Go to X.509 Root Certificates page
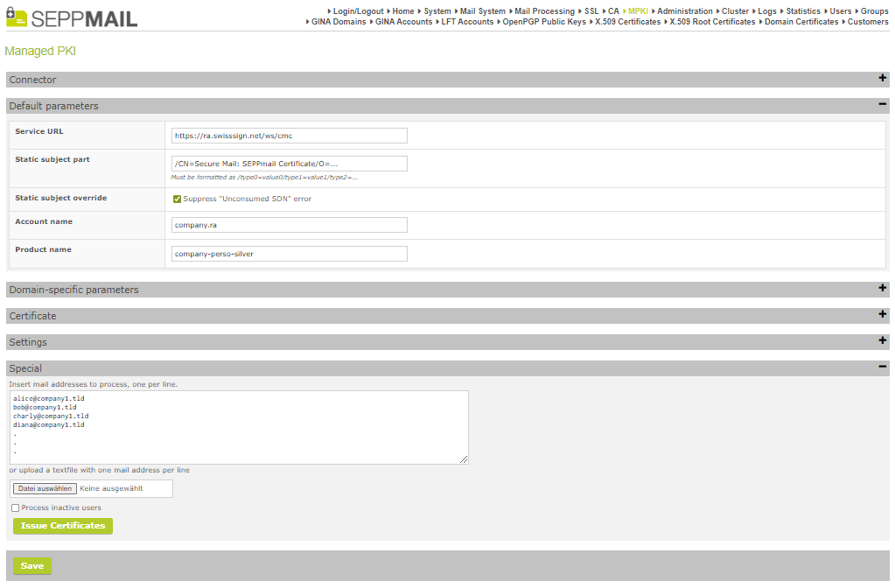The image size is (895, 588). tap(712, 22)
